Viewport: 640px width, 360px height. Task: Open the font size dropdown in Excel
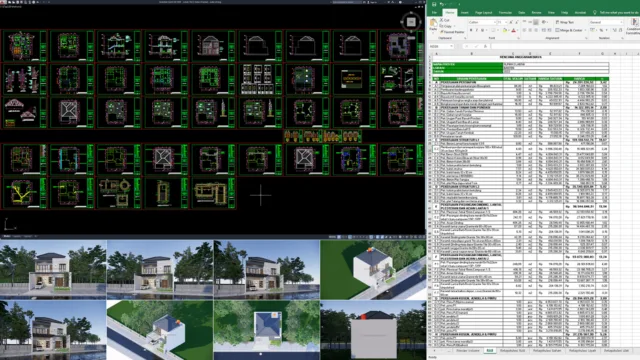point(506,22)
